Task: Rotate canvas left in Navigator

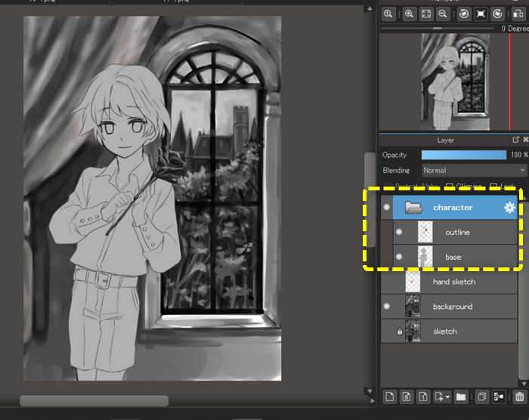Action: point(464,14)
